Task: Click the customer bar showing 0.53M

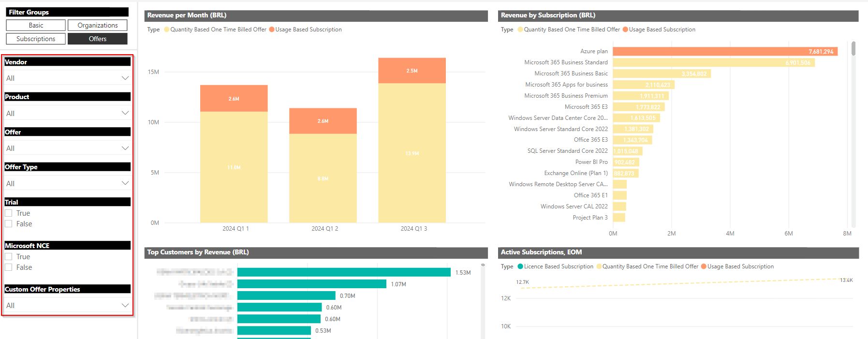Action: tap(274, 330)
